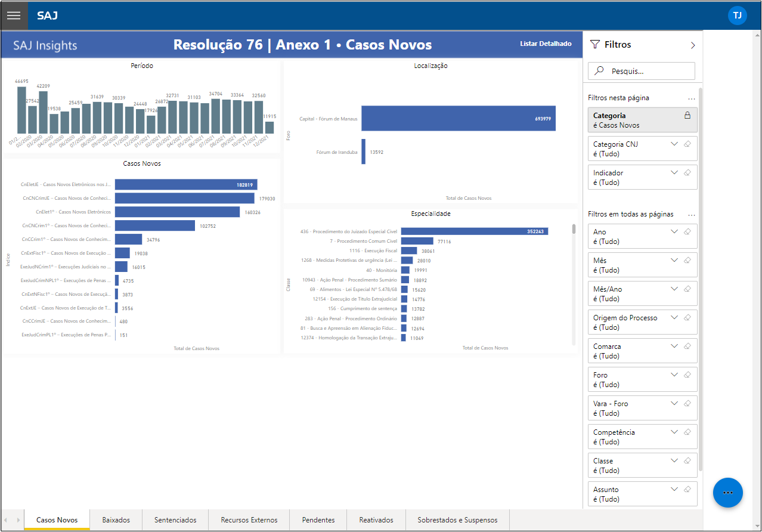Select the CnEletJE bar valued 182819
This screenshot has height=532, width=762.
click(186, 185)
